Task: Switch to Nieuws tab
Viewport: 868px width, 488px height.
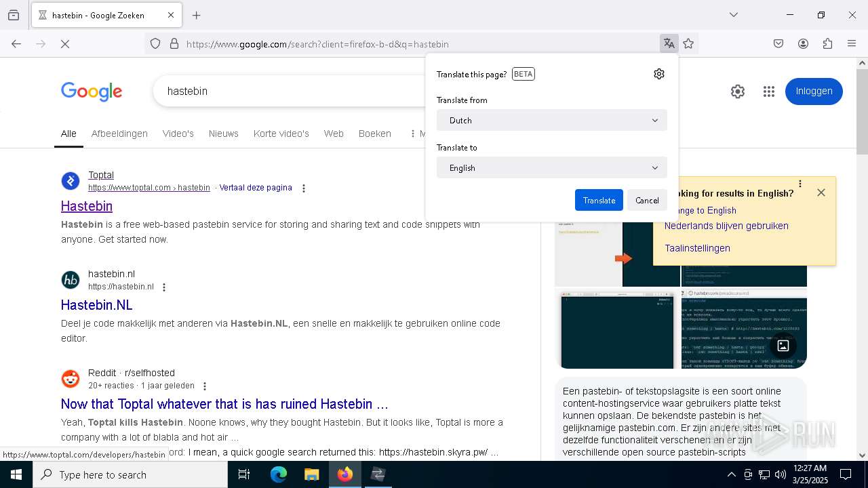Action: point(224,134)
